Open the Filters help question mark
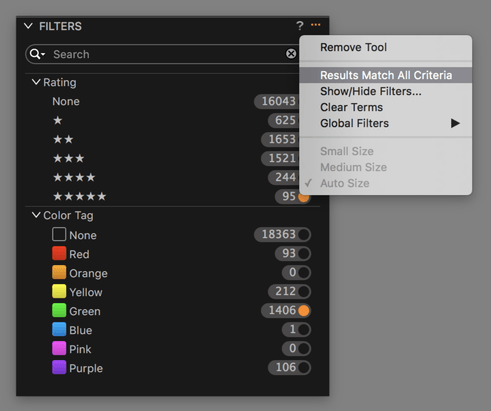 [300, 26]
